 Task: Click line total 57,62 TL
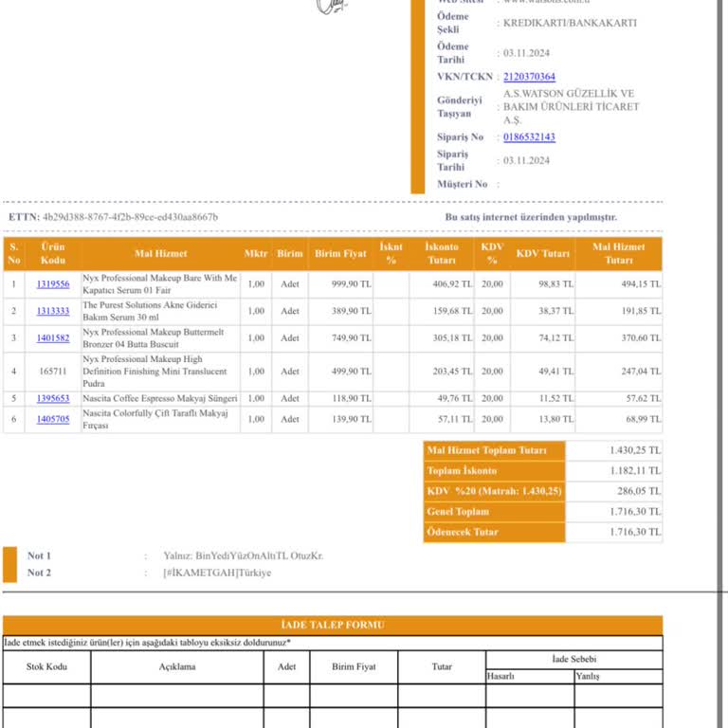[x=644, y=398]
